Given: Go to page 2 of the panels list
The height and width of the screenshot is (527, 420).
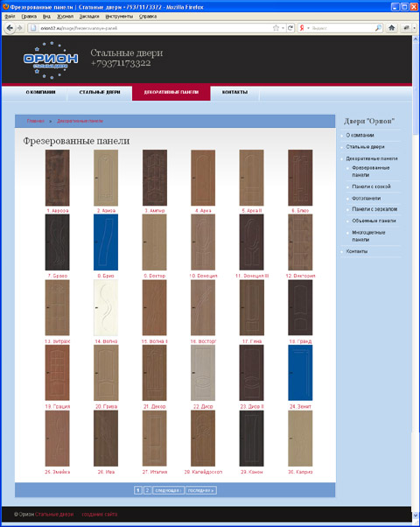Looking at the screenshot, I should [147, 490].
